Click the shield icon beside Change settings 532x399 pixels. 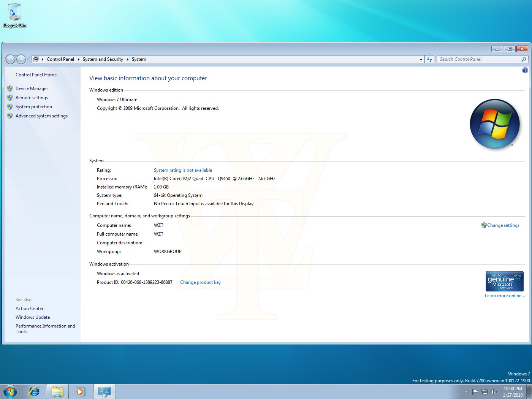484,225
